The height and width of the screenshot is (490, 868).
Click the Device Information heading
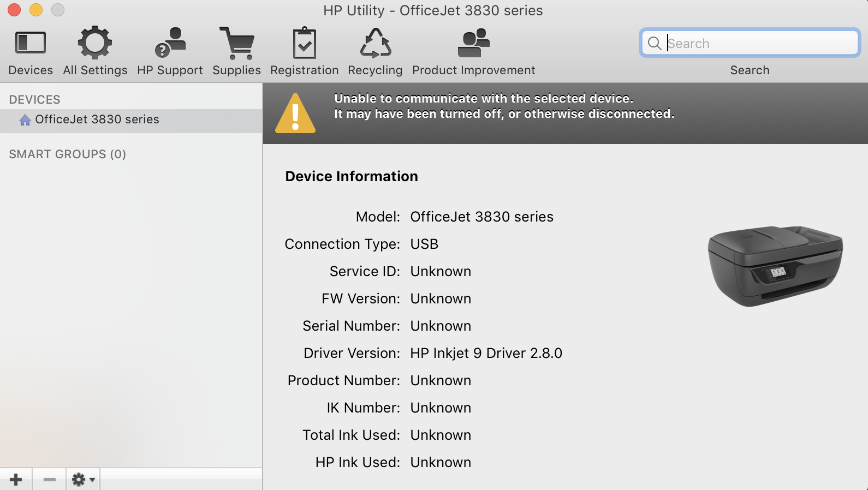click(x=352, y=176)
